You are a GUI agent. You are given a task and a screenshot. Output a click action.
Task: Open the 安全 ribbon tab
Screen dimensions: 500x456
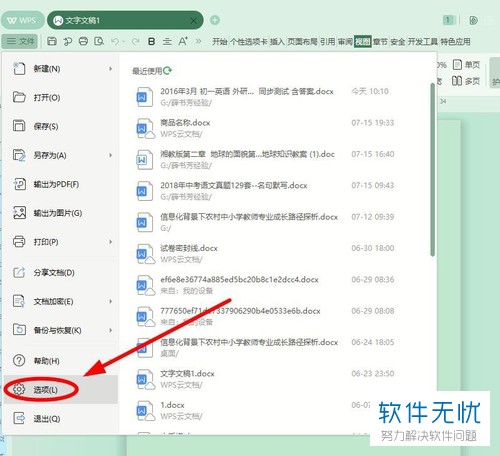(x=398, y=42)
